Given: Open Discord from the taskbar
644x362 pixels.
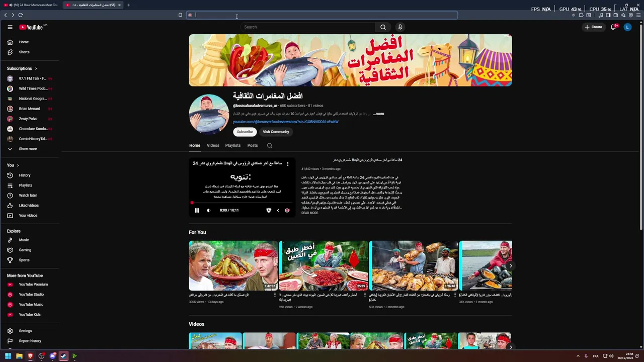Looking at the screenshot, I should (52, 356).
